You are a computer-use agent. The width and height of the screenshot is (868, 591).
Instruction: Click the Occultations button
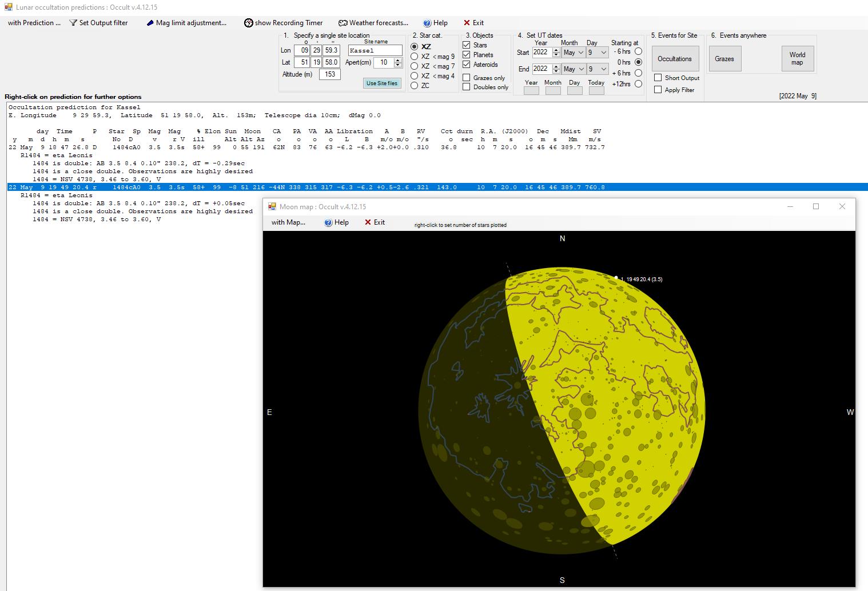(x=675, y=59)
